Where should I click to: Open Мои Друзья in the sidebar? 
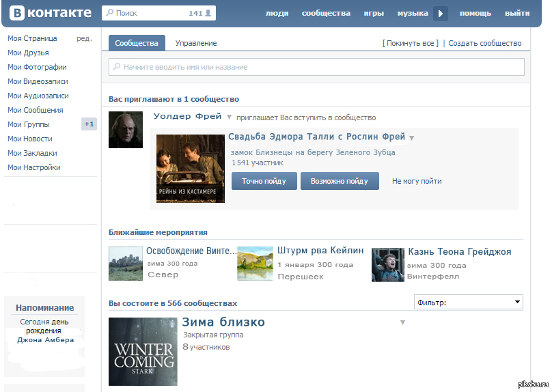[28, 53]
